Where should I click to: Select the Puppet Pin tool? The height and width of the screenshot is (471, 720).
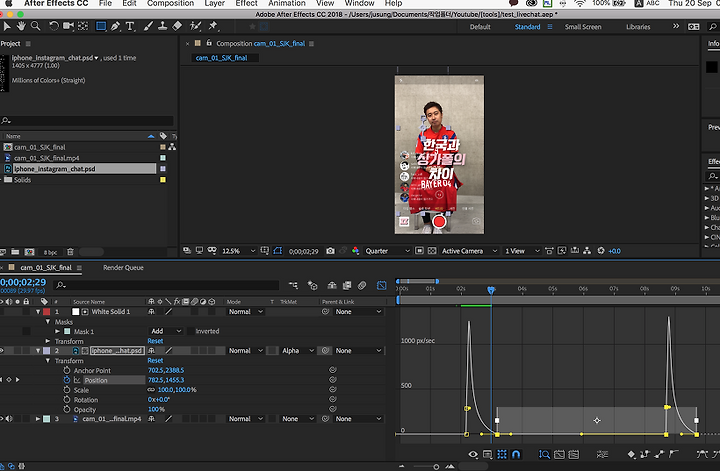coord(213,26)
